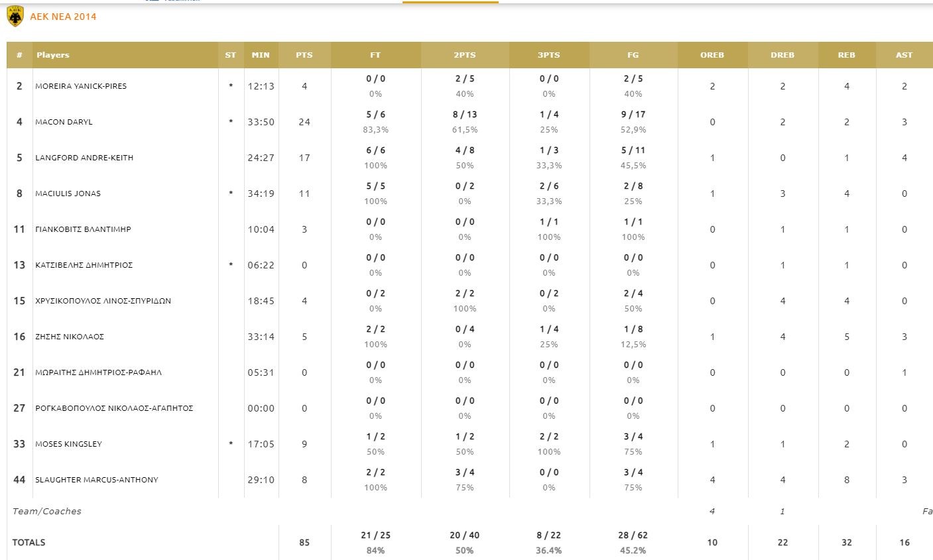Click the AST column header

click(904, 55)
